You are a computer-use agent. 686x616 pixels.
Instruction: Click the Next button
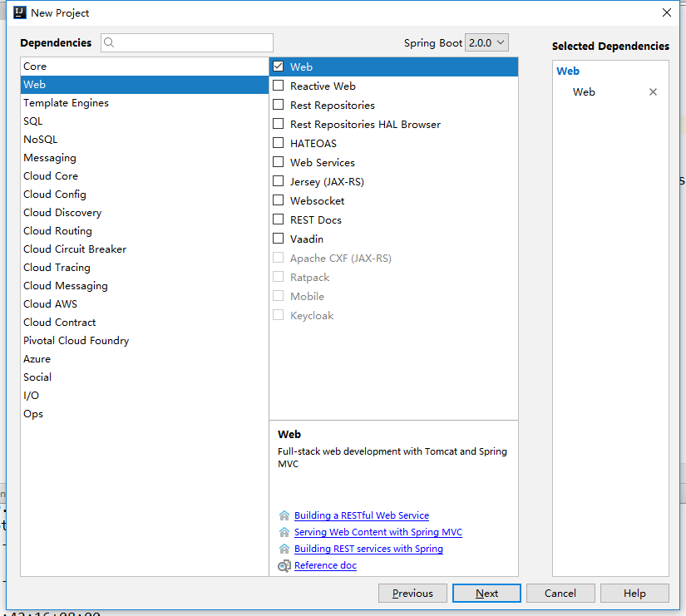coord(486,594)
